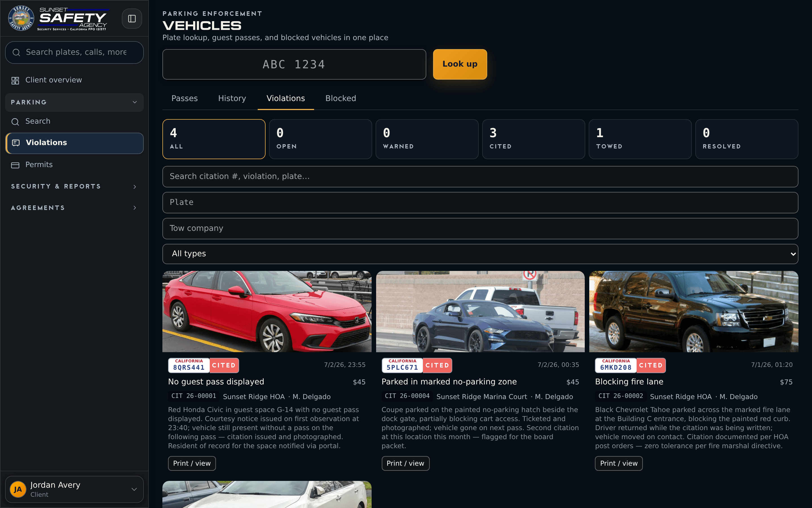Click the Violations message icon in sidebar
Image resolution: width=812 pixels, height=508 pixels.
[16, 143]
